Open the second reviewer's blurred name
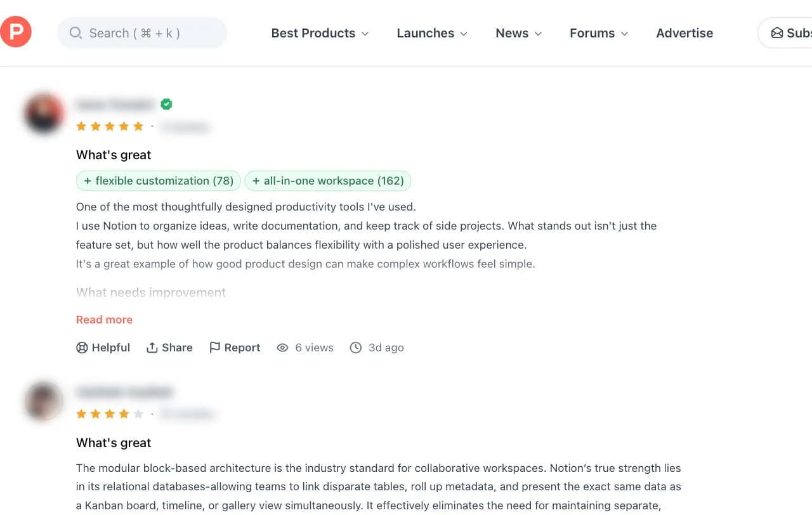The height and width of the screenshot is (515, 812). click(x=124, y=392)
